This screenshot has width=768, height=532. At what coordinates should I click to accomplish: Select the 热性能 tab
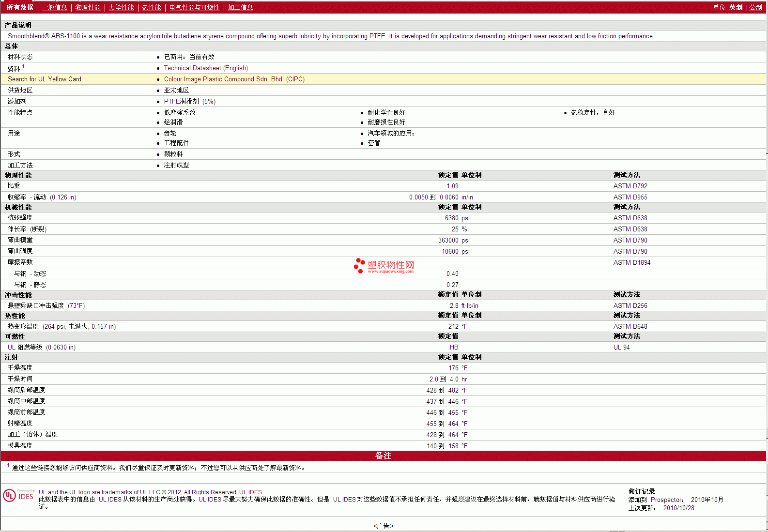coord(152,8)
